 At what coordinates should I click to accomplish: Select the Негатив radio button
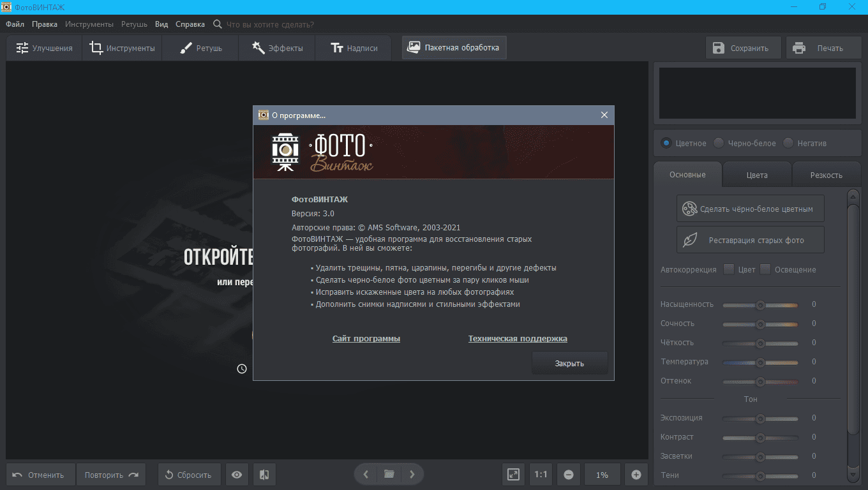coord(788,143)
